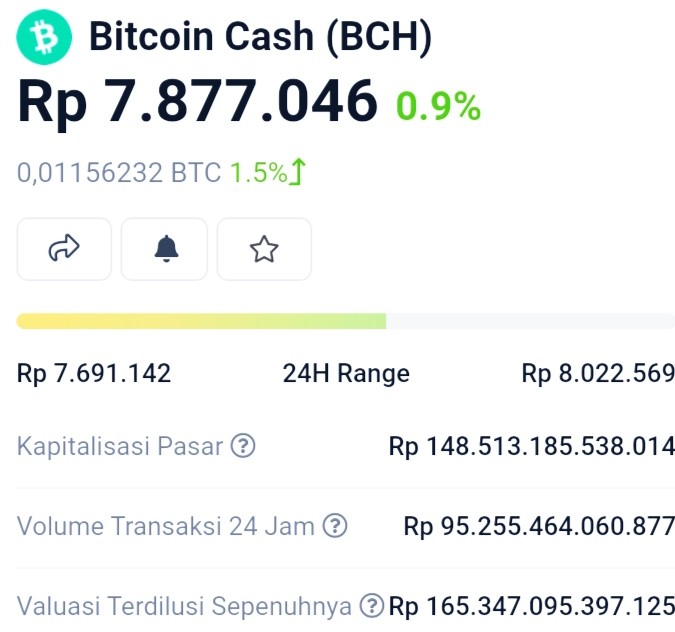Tap the green BTC change arrow
This screenshot has width=675, height=632.
pos(297,172)
